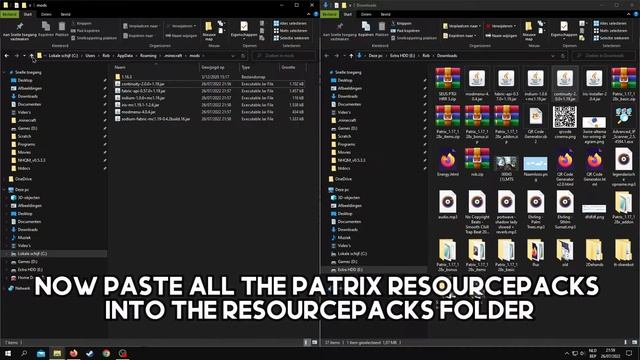Image resolution: width=640 pixels, height=360 pixels.
Task: Click Nieuwe map in Downloads window ribbon
Action: 529,31
